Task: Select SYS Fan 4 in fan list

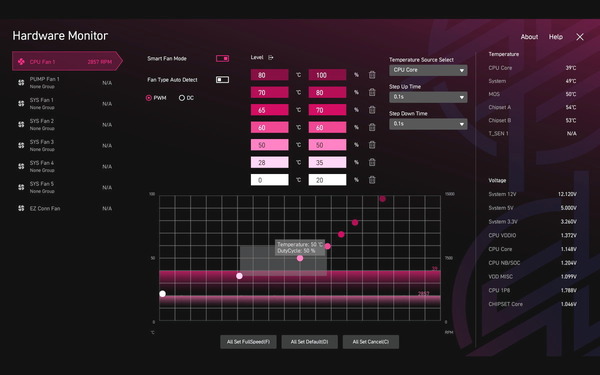Action: [x=65, y=166]
